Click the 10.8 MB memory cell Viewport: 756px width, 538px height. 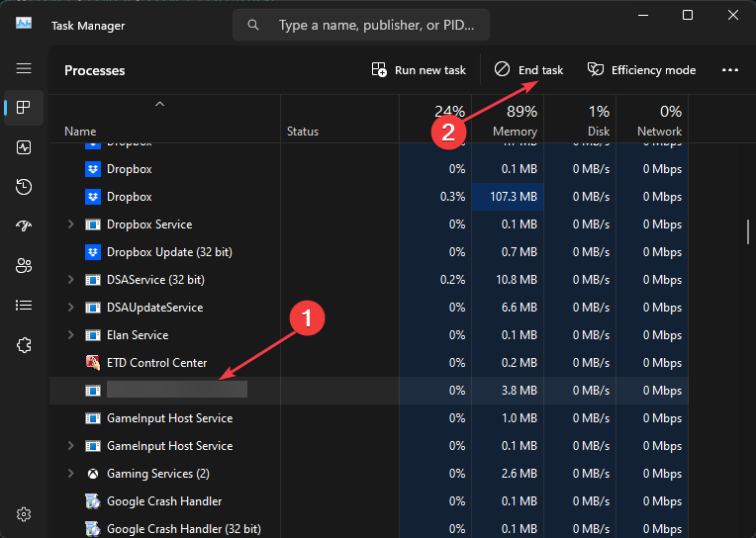508,280
